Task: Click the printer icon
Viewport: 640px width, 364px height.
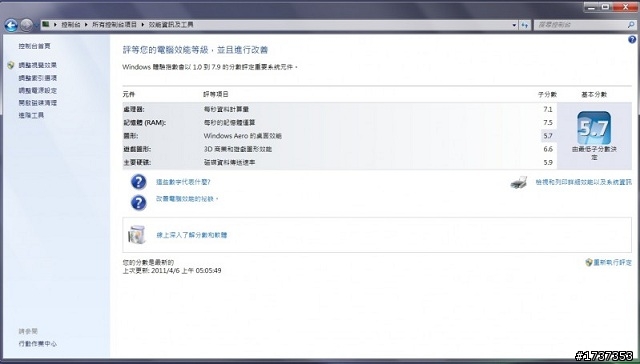Action: [x=519, y=182]
